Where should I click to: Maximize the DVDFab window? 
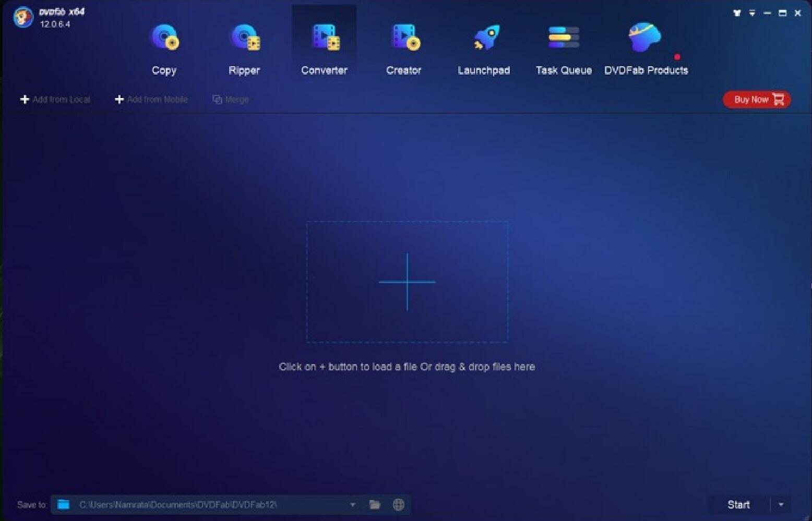(x=782, y=13)
